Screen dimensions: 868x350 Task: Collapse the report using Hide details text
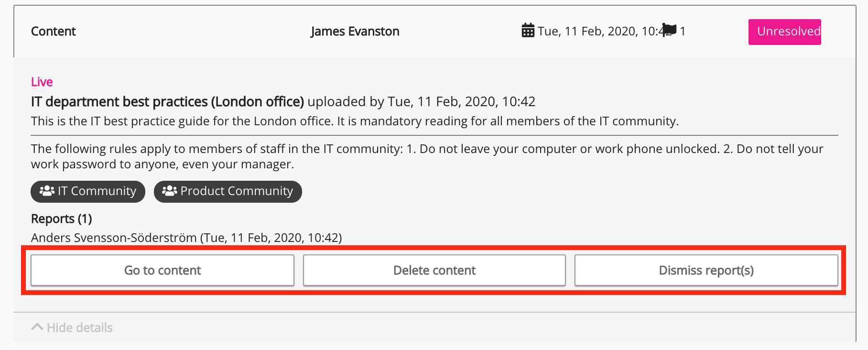point(80,328)
